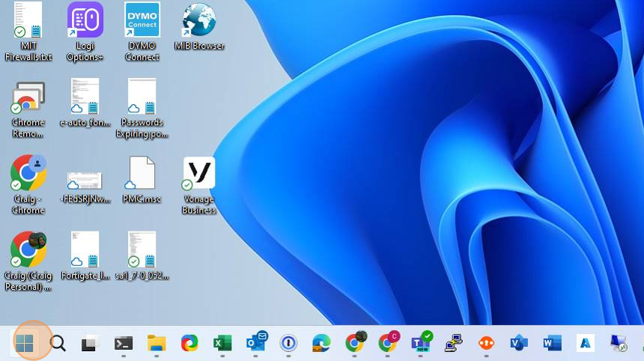Open the orange round taskbar app
Viewport: 644px width, 361px height.
click(486, 343)
